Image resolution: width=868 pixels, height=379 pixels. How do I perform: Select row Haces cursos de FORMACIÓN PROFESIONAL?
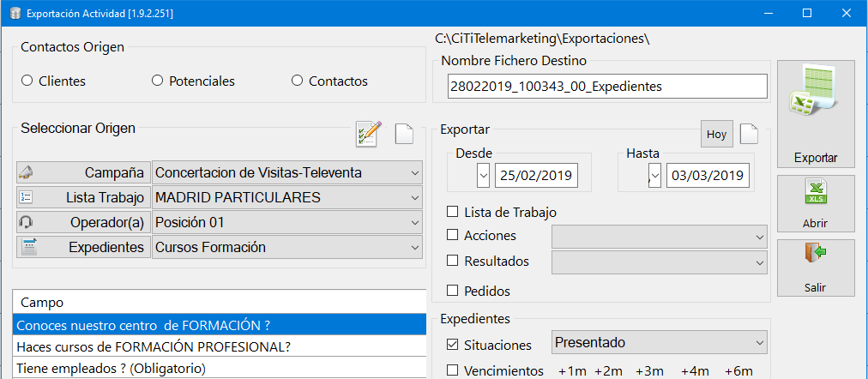220,346
